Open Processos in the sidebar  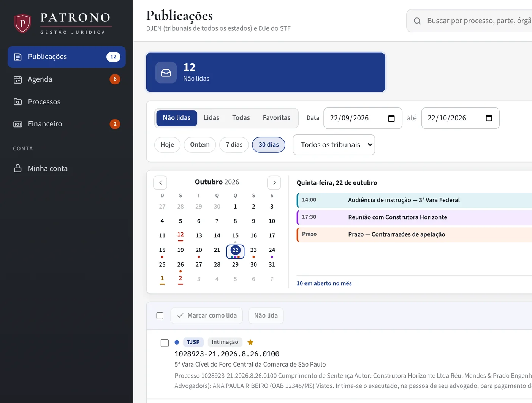[x=66, y=102]
